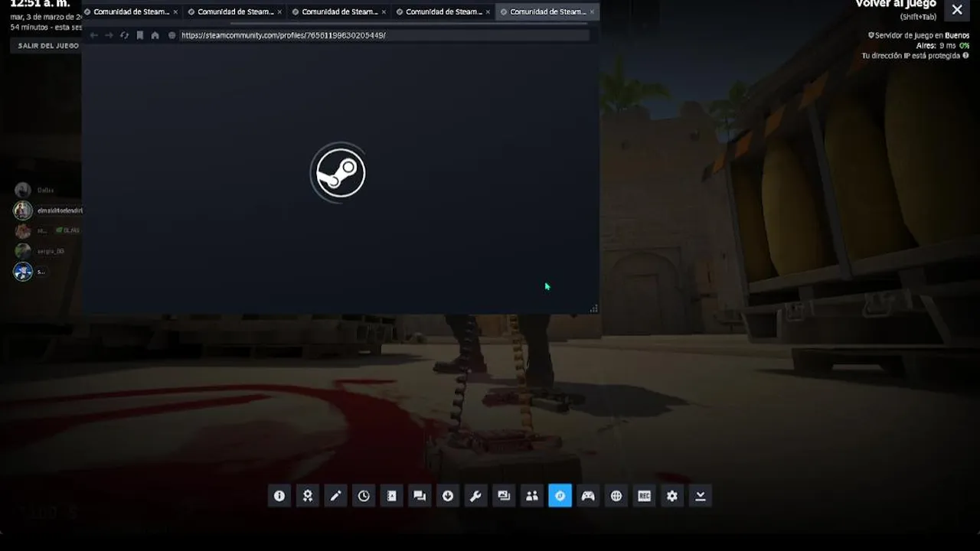Go back in the overlay browser
Image resolution: width=980 pixels, height=551 pixels.
point(93,35)
